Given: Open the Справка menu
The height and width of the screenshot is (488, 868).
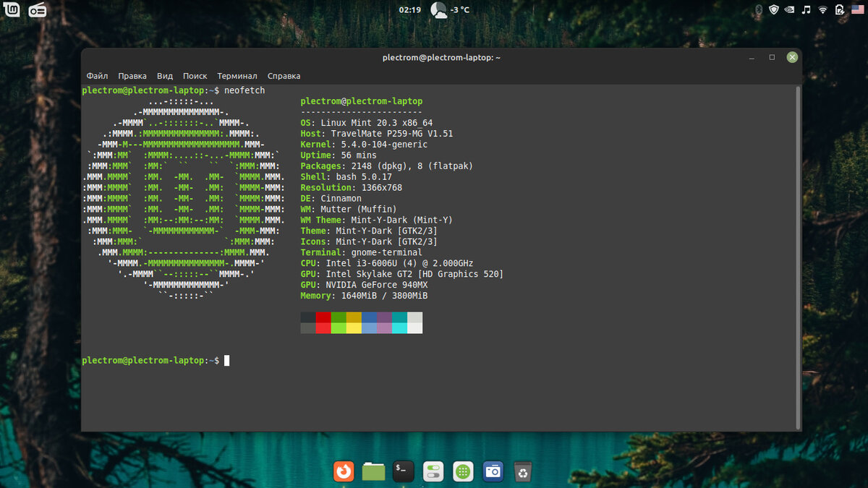Looking at the screenshot, I should [284, 76].
